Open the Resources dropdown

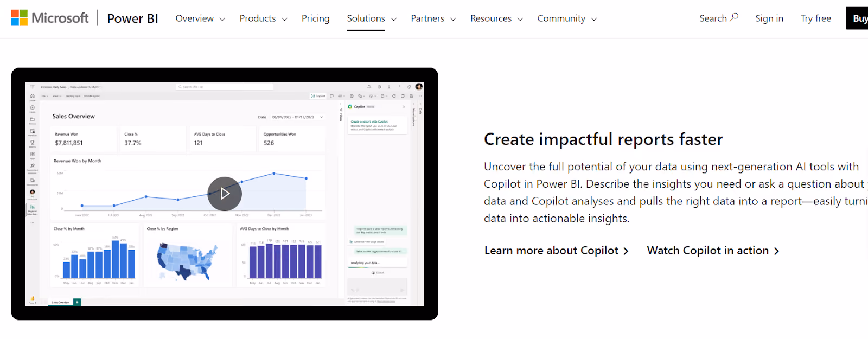[x=497, y=18]
